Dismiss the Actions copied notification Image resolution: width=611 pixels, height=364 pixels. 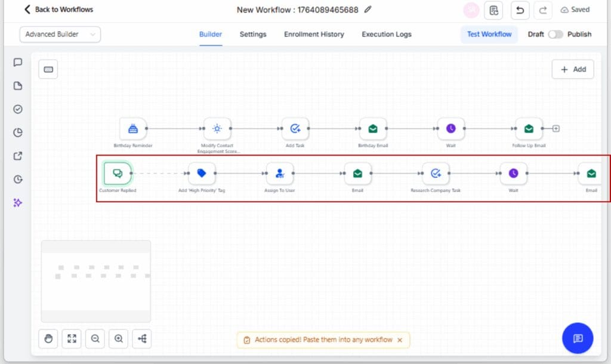(x=400, y=340)
